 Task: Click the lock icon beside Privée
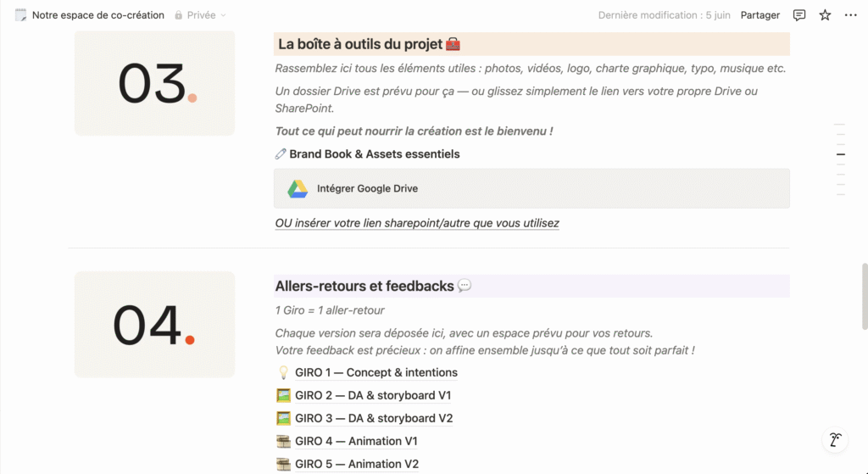tap(179, 15)
